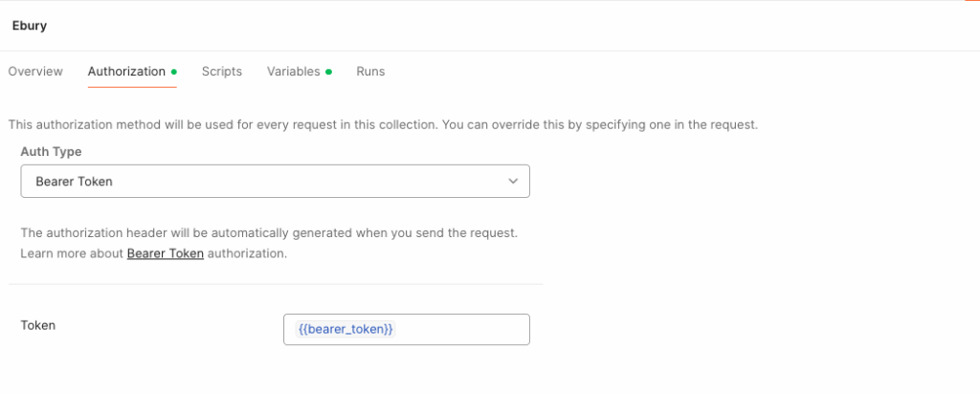Click the orange underline beneath Authorization tab
This screenshot has width=980, height=393.
tap(132, 87)
